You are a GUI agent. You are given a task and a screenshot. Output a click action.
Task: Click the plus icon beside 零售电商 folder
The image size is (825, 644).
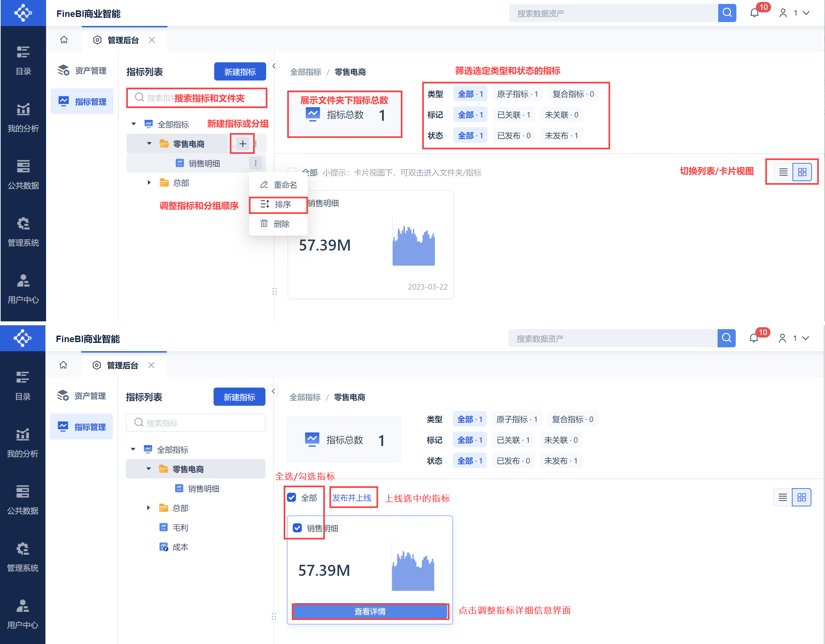242,144
